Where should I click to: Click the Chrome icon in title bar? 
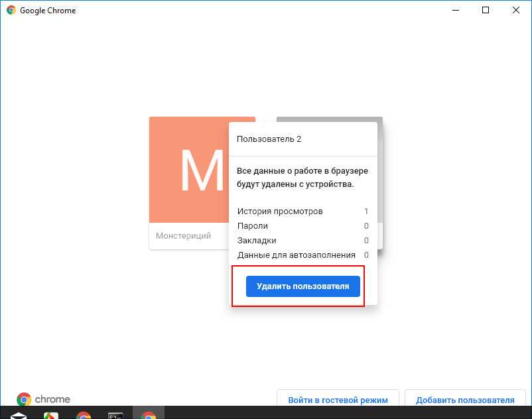tap(11, 11)
